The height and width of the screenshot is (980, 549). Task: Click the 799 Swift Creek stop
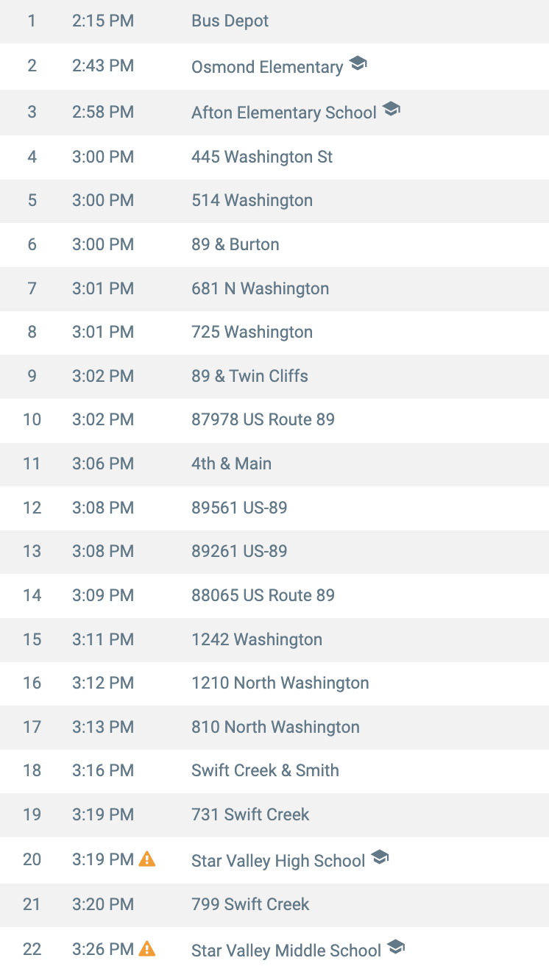click(x=250, y=904)
